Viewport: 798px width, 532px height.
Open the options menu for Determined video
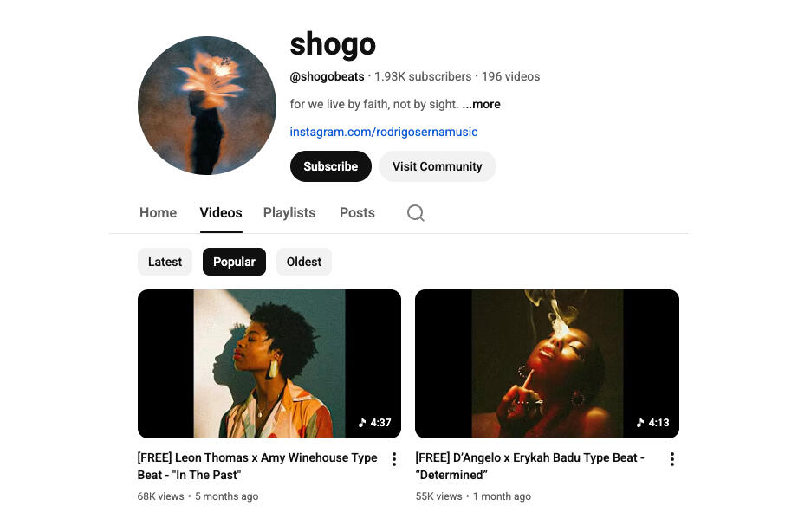pyautogui.click(x=672, y=459)
